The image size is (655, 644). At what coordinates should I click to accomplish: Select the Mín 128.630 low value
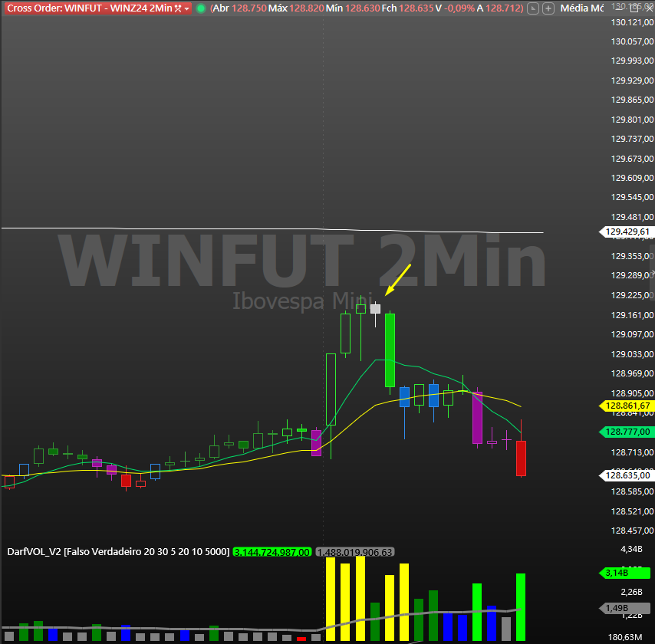(x=353, y=8)
